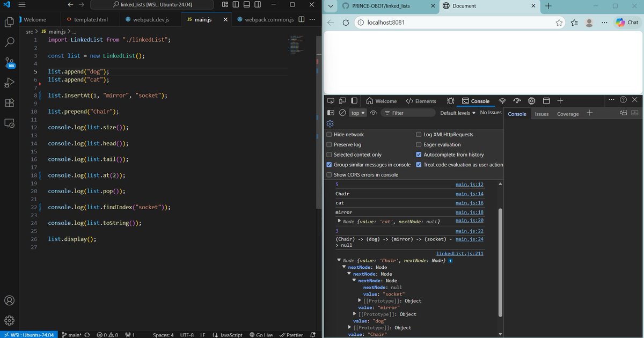The width and height of the screenshot is (644, 338).
Task: Open Source Control view with 10K badge
Action: [x=9, y=63]
